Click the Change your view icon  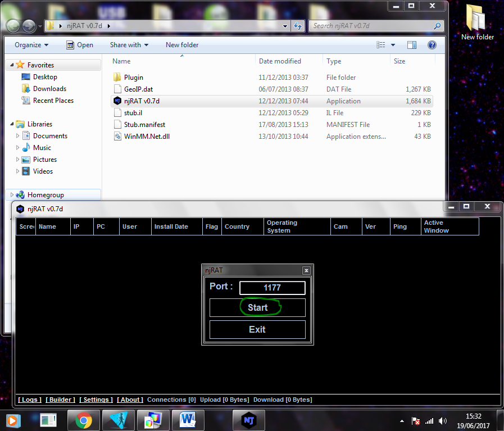(x=380, y=45)
